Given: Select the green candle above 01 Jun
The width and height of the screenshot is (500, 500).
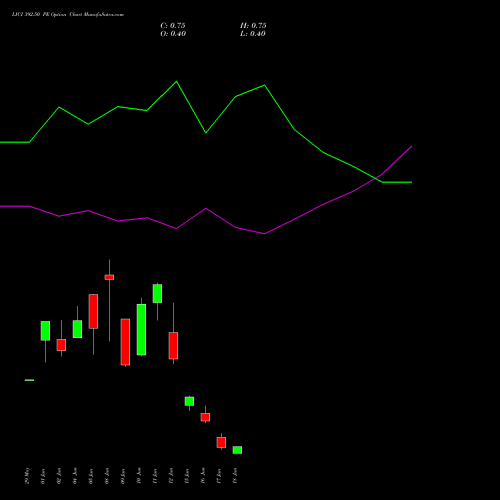Looking at the screenshot, I should tap(45, 331).
